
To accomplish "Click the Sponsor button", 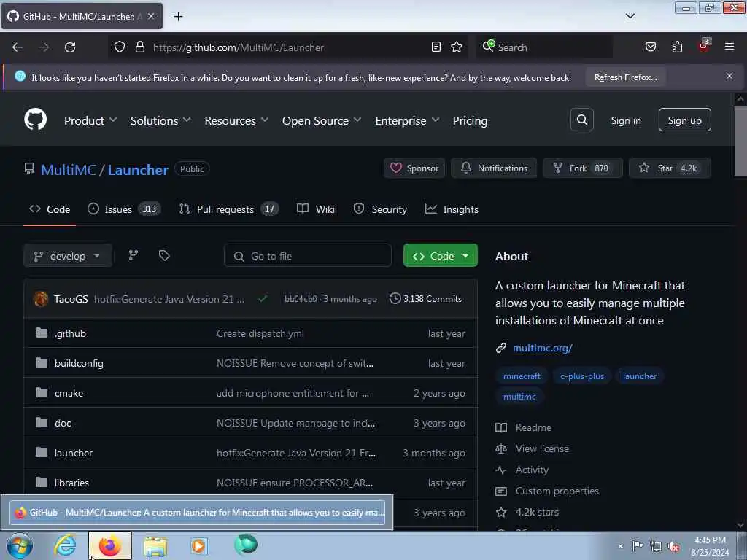I will pos(414,168).
